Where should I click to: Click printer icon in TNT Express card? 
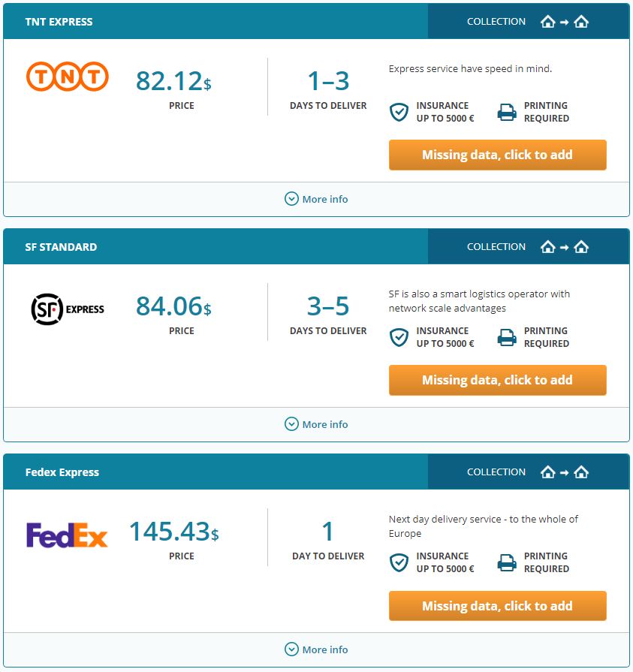(x=507, y=113)
